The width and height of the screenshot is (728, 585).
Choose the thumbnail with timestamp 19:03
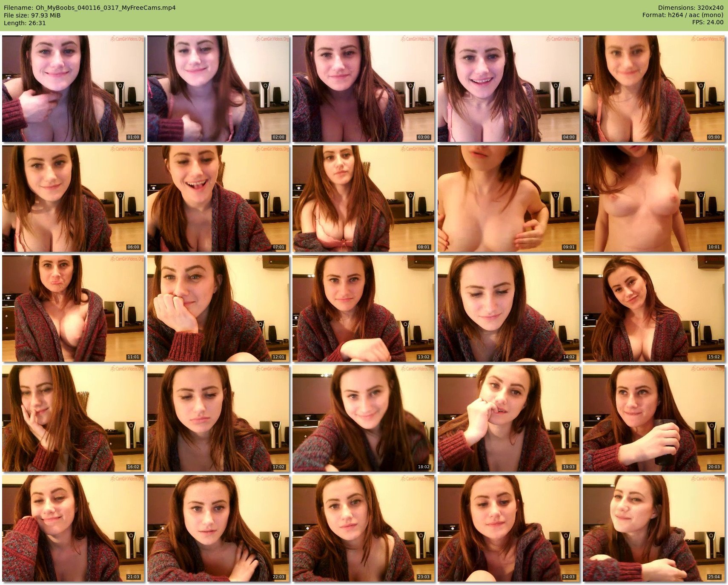(x=509, y=418)
